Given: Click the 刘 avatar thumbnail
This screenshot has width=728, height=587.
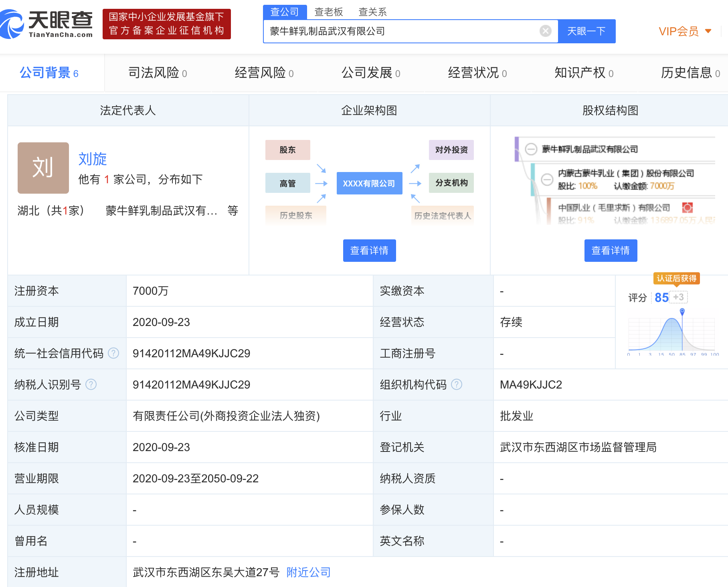Looking at the screenshot, I should (43, 168).
